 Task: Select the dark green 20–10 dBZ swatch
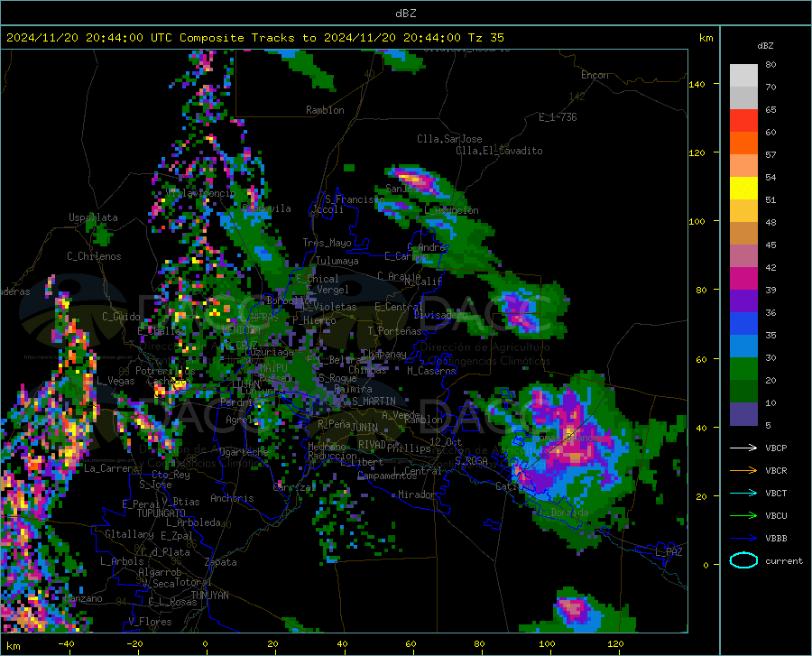click(x=743, y=392)
